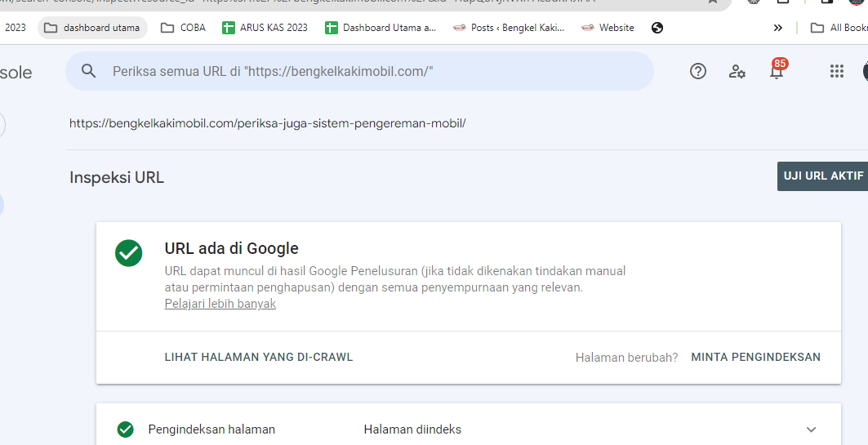
Task: Click the URL ada di Google heading
Action: pyautogui.click(x=231, y=248)
